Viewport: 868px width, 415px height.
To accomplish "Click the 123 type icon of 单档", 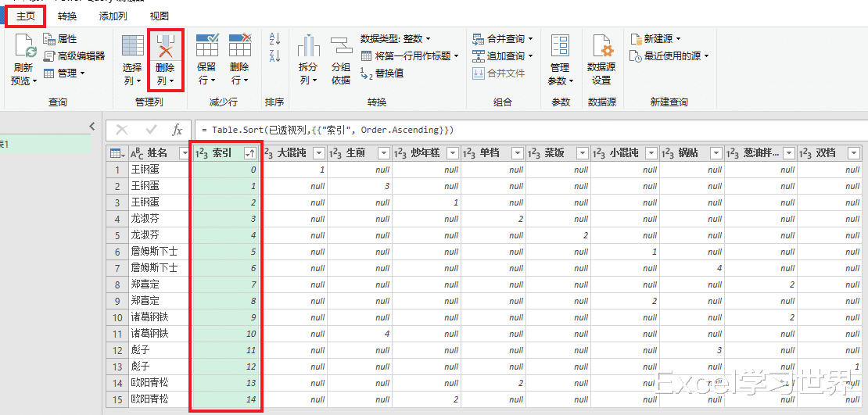I will pos(469,153).
